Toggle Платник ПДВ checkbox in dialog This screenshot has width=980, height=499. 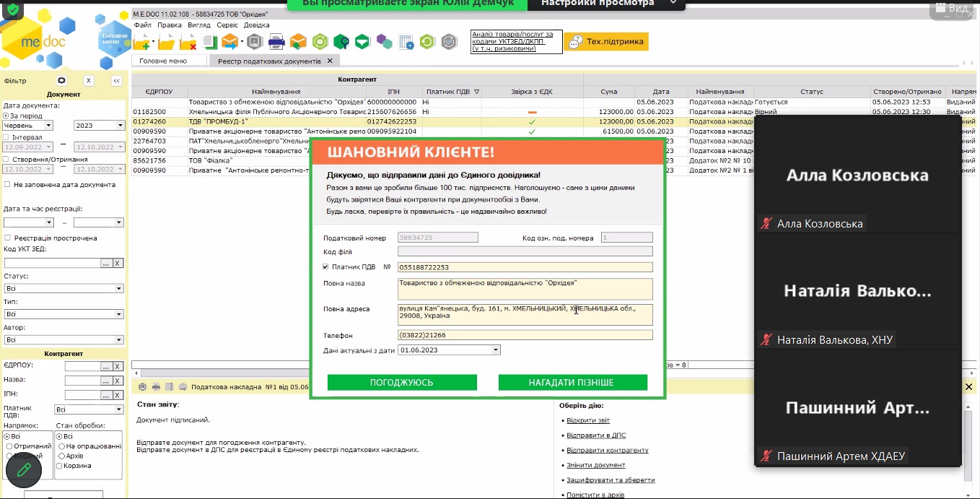325,267
